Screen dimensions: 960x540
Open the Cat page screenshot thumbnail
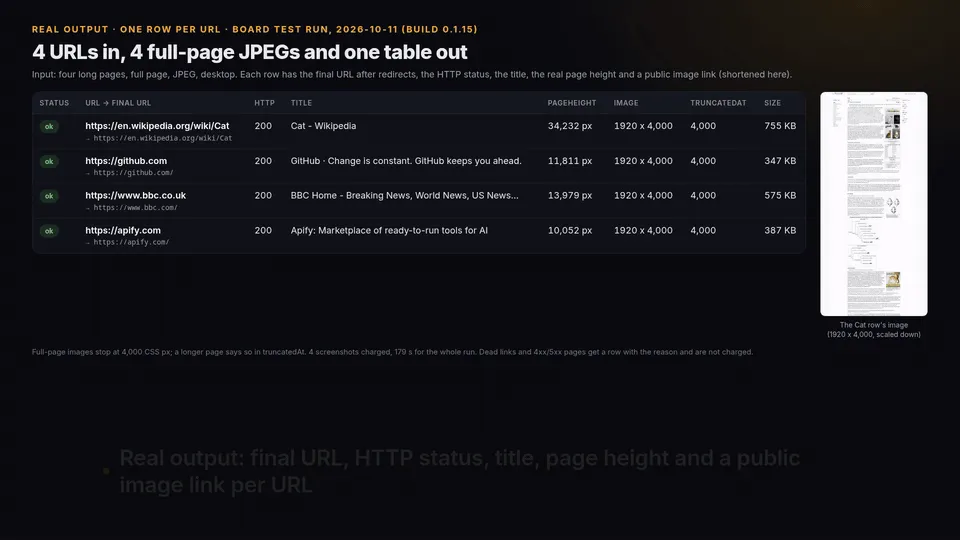point(874,204)
